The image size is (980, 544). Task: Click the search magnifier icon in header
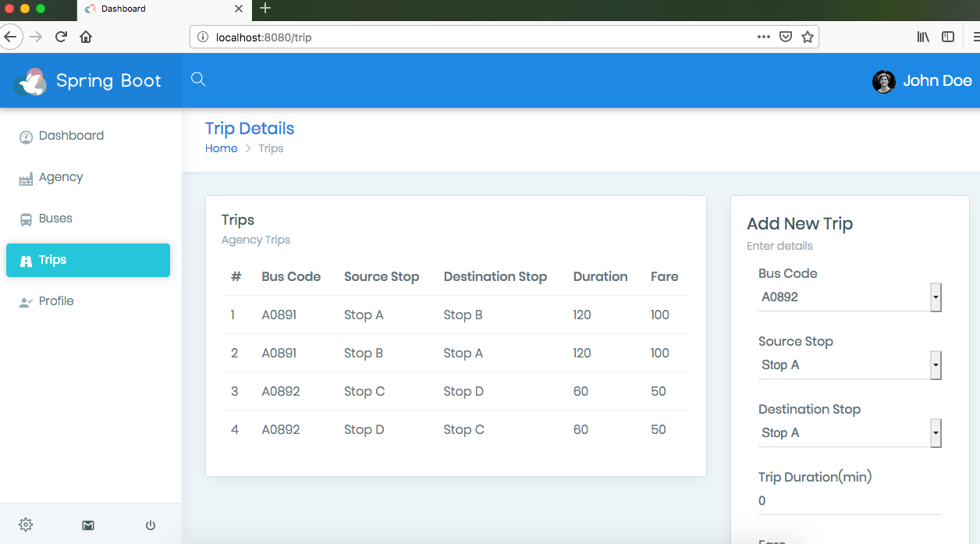[x=198, y=79]
